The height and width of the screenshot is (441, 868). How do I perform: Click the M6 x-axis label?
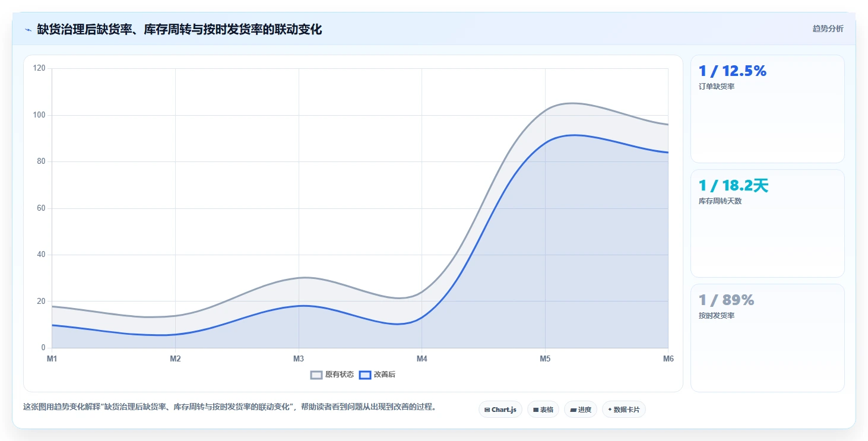click(669, 358)
